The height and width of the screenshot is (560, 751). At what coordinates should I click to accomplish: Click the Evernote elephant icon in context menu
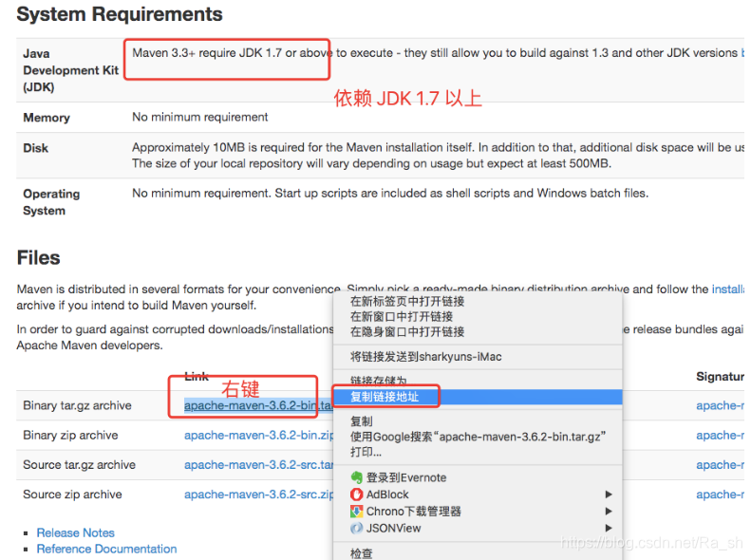[x=356, y=477]
